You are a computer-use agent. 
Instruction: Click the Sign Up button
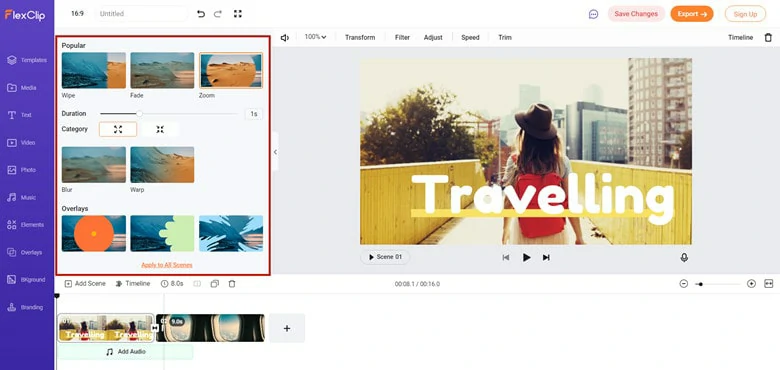[745, 14]
